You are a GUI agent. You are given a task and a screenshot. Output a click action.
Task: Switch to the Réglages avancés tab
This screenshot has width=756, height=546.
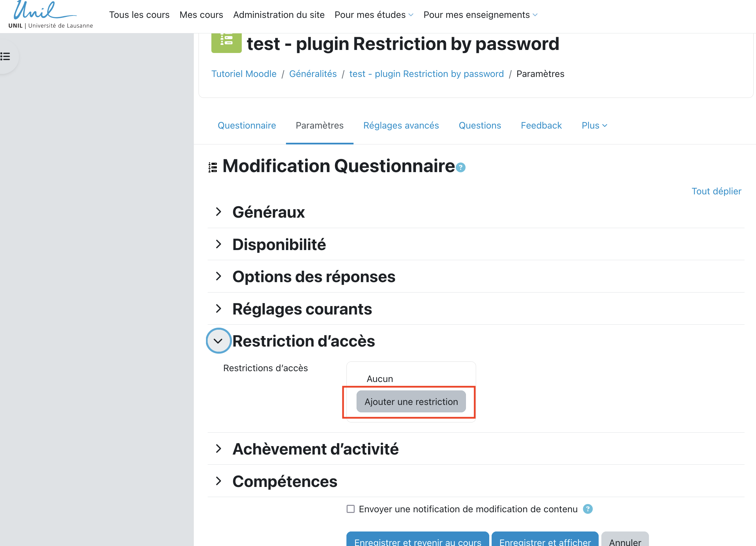(x=401, y=126)
